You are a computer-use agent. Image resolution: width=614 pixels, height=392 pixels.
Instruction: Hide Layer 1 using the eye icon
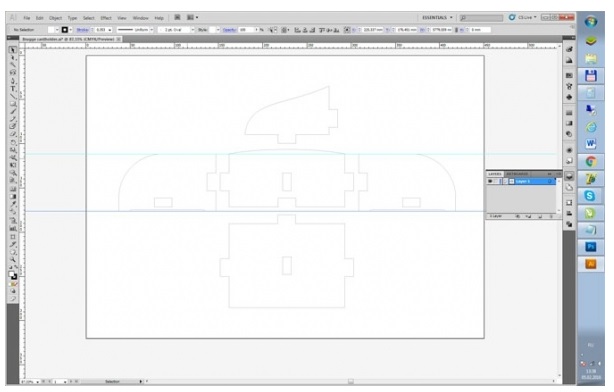tap(490, 181)
